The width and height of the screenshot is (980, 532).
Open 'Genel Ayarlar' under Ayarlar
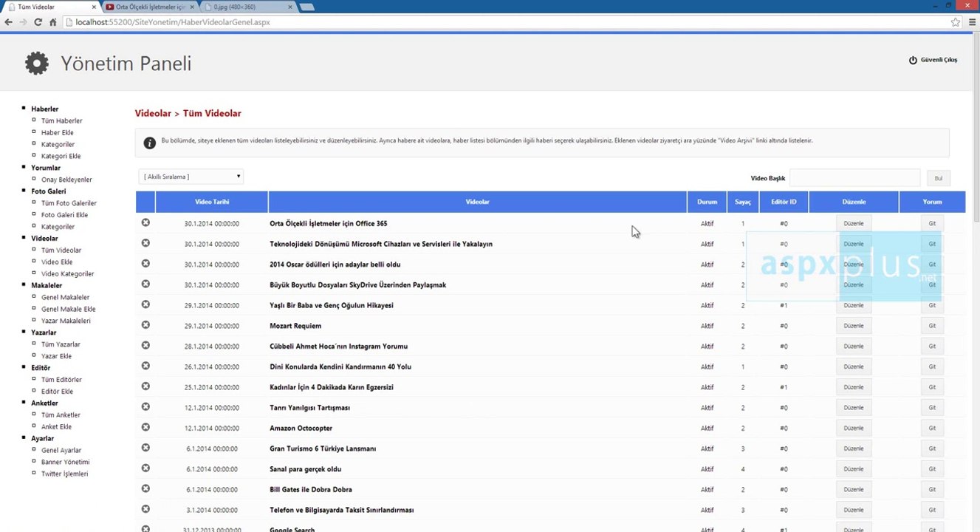[x=61, y=450]
